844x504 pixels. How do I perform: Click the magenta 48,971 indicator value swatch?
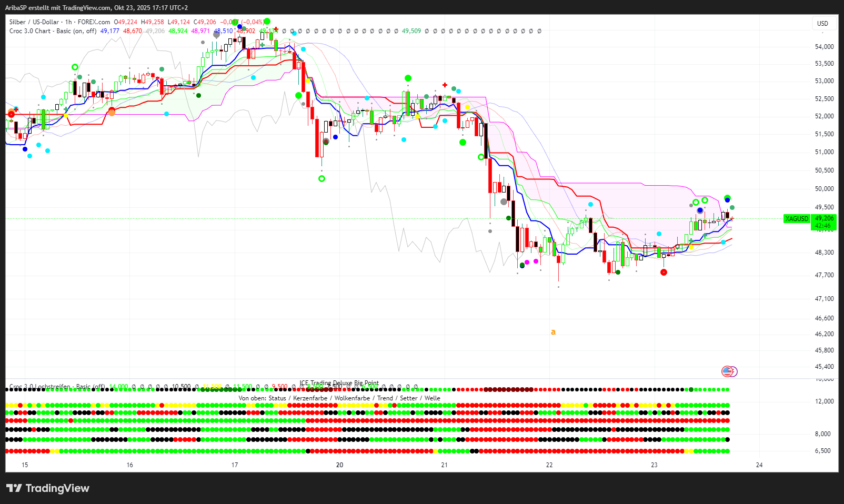pos(200,31)
